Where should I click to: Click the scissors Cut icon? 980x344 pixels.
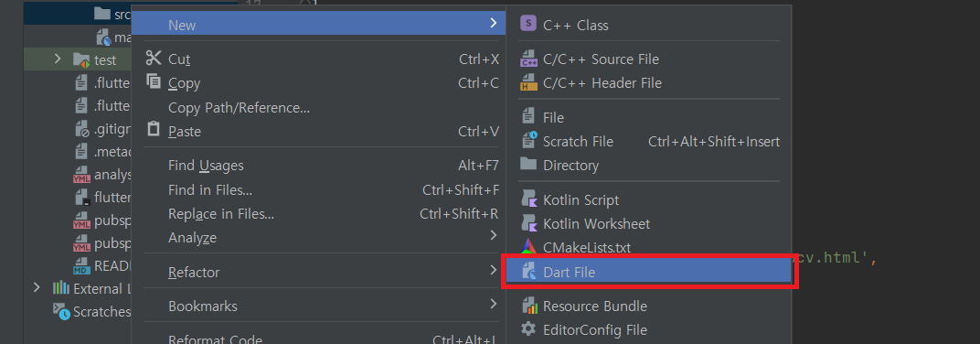tap(154, 59)
